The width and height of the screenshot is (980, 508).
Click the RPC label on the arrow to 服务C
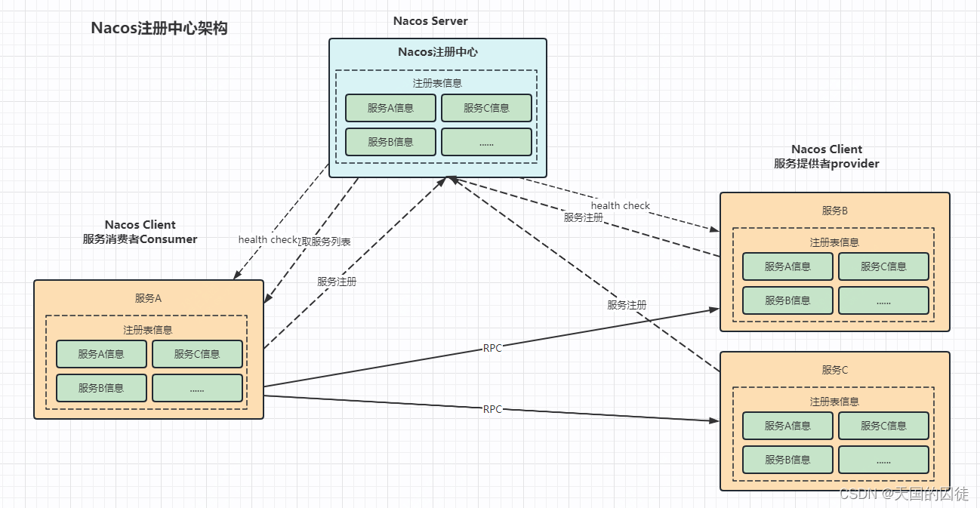click(492, 409)
